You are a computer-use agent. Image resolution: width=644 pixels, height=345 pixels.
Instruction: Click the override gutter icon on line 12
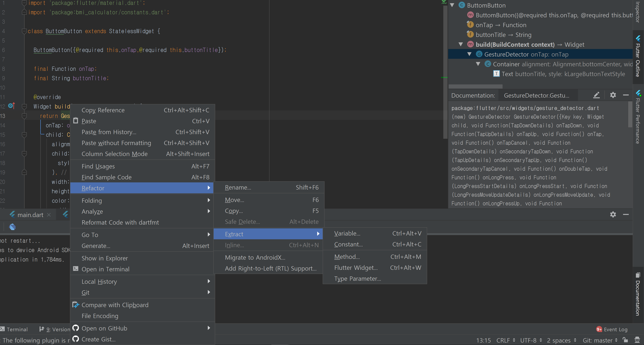point(11,106)
